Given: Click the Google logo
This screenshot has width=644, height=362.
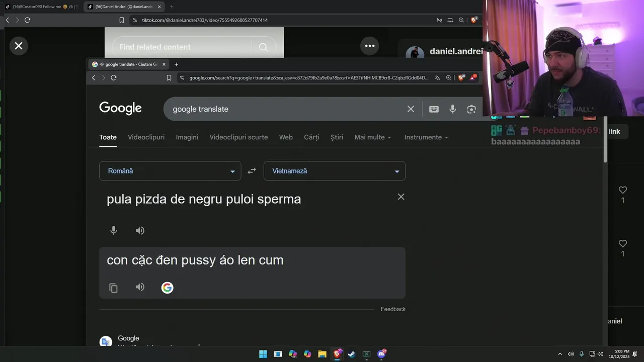Looking at the screenshot, I should pyautogui.click(x=120, y=109).
